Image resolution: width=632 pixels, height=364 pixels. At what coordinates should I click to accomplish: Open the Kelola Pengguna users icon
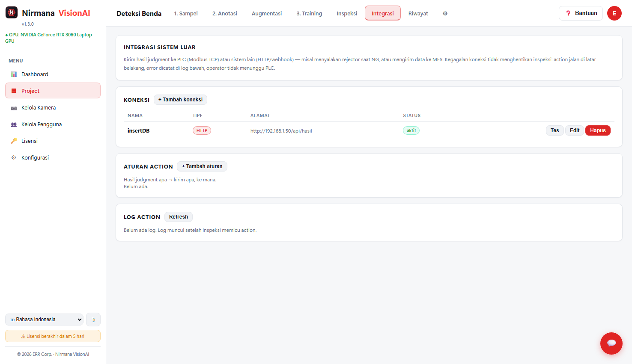click(14, 124)
